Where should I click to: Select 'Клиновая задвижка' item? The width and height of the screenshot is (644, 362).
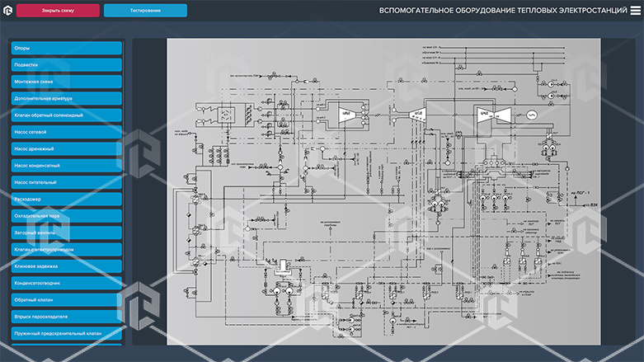pos(67,266)
